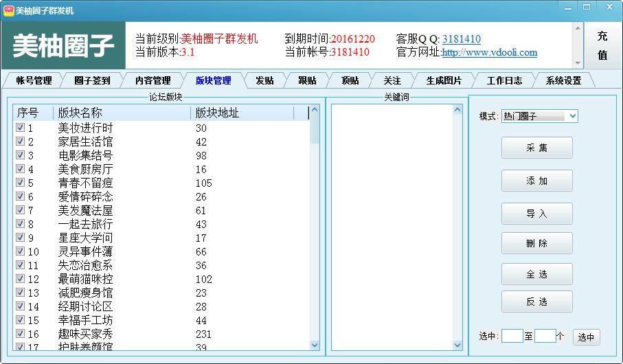Screen dimensions: 623x364
Task: Select the row text 失恋治愈系
Action: (x=85, y=265)
